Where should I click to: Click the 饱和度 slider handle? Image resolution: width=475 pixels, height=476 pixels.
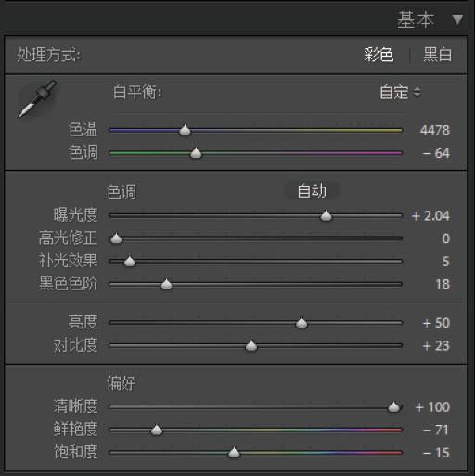coord(234,453)
